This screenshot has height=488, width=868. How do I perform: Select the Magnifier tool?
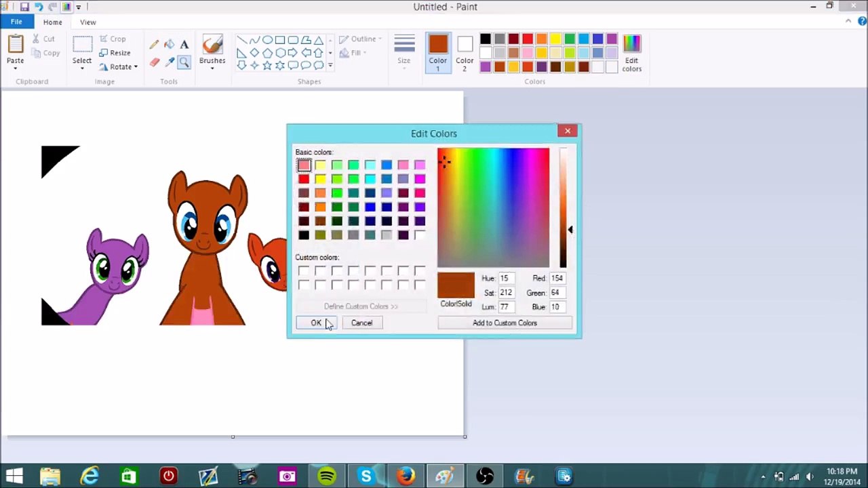[x=184, y=62]
